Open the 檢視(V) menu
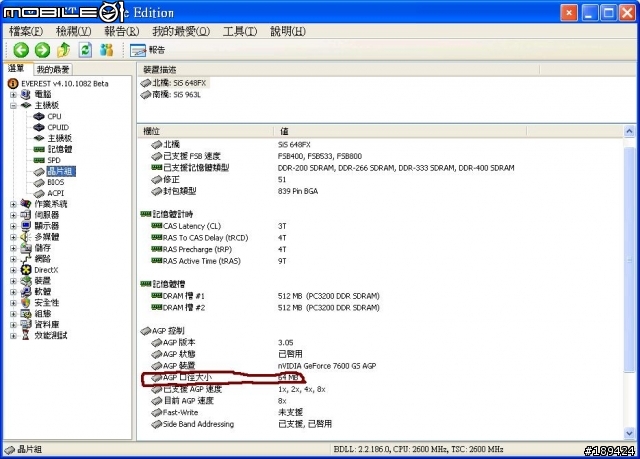This screenshot has width=640, height=459. 74,31
